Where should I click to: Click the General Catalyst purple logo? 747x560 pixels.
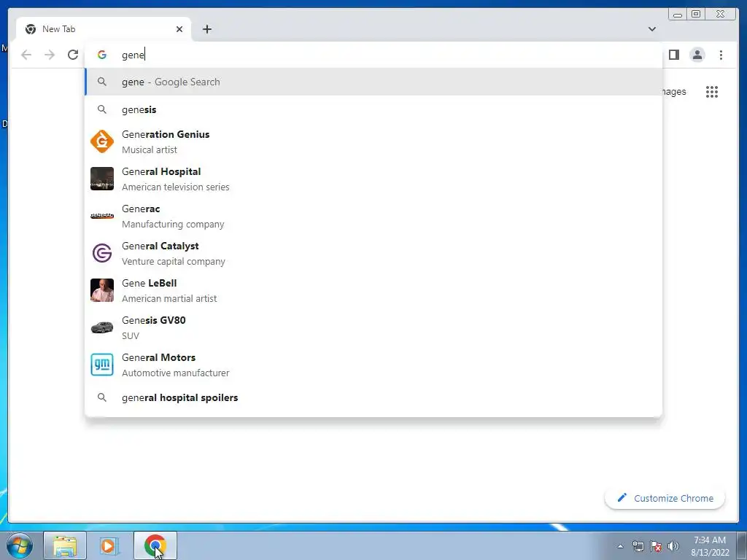point(102,253)
